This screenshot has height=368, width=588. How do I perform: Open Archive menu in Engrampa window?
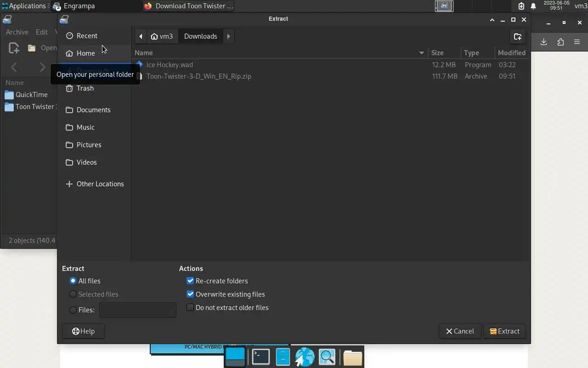[x=17, y=32]
